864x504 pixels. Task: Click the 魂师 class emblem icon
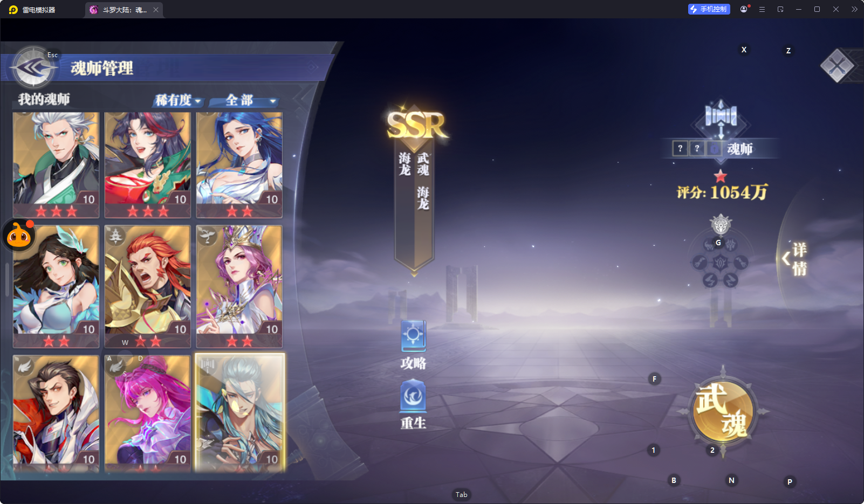(x=721, y=119)
